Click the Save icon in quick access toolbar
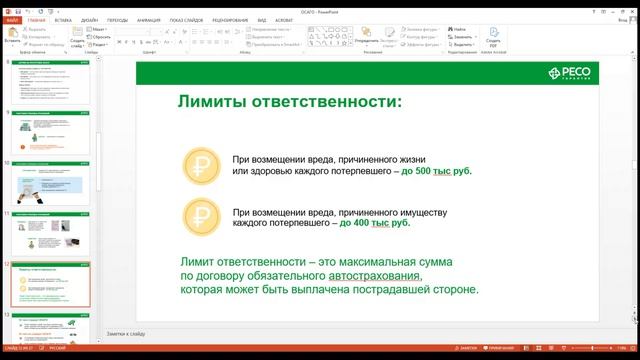The image size is (640, 360). coord(18,12)
